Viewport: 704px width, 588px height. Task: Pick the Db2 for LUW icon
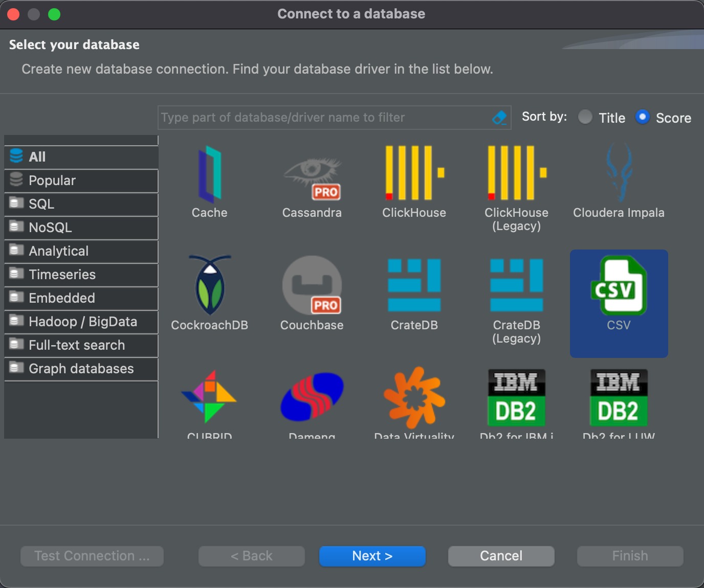point(619,398)
